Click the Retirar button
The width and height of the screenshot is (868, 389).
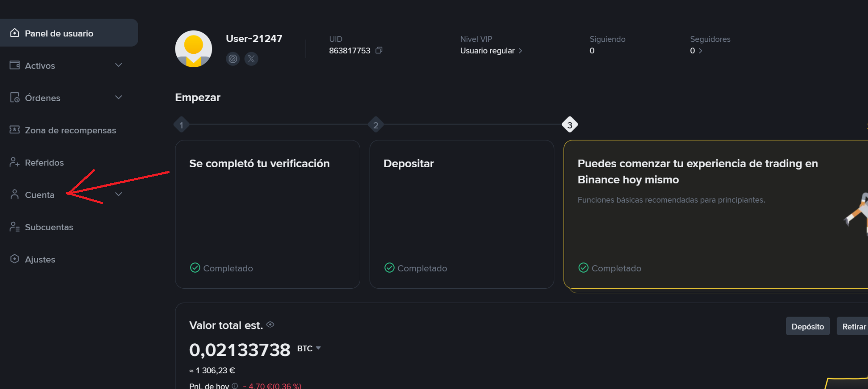(x=854, y=326)
